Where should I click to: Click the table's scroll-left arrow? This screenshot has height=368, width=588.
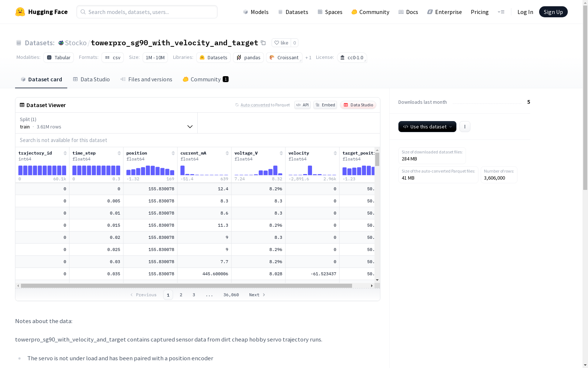point(18,286)
